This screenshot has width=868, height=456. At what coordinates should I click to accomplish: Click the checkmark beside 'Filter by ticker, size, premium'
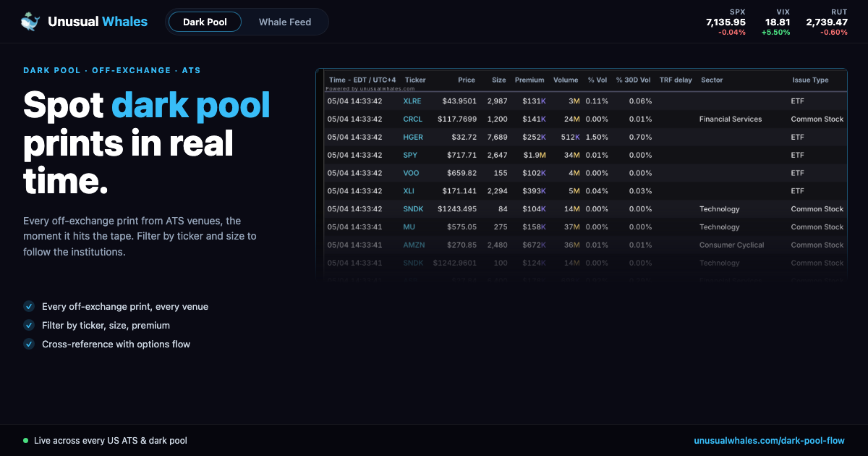29,325
